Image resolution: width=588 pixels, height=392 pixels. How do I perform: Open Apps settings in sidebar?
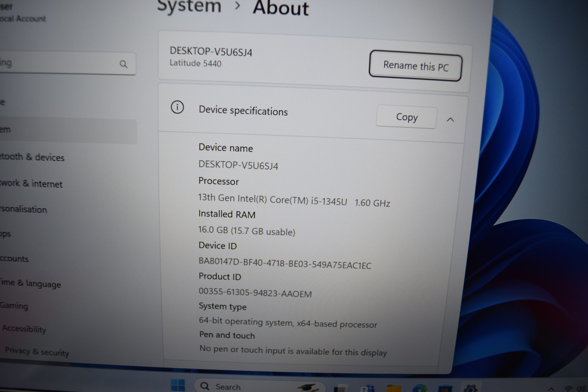click(x=6, y=234)
